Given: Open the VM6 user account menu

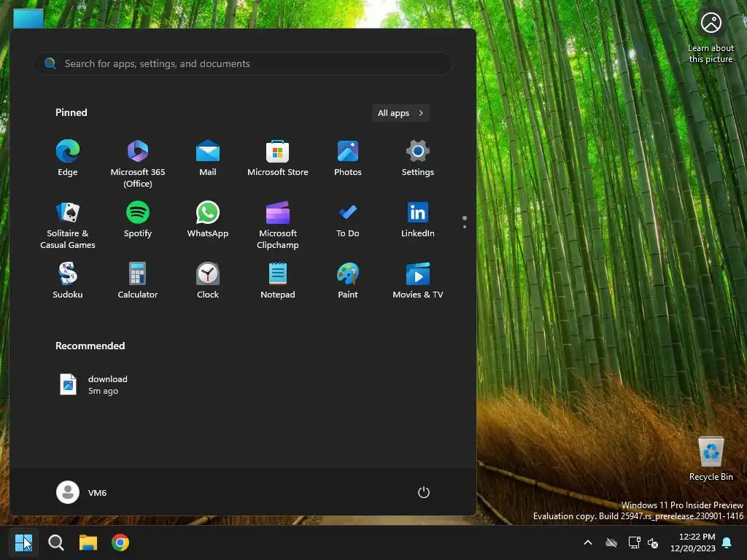Looking at the screenshot, I should [x=82, y=492].
